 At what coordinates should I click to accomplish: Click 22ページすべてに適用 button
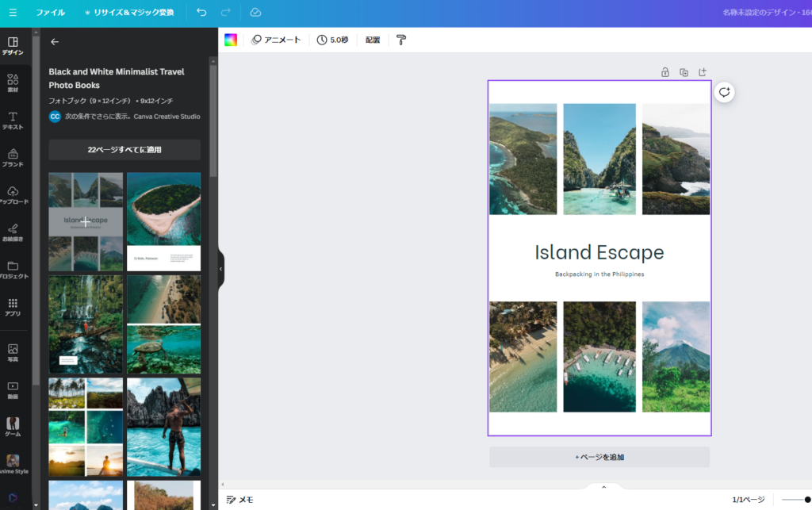click(124, 149)
